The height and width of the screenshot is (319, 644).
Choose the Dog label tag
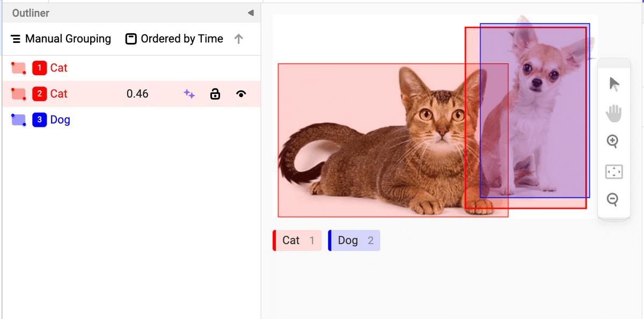(x=354, y=240)
